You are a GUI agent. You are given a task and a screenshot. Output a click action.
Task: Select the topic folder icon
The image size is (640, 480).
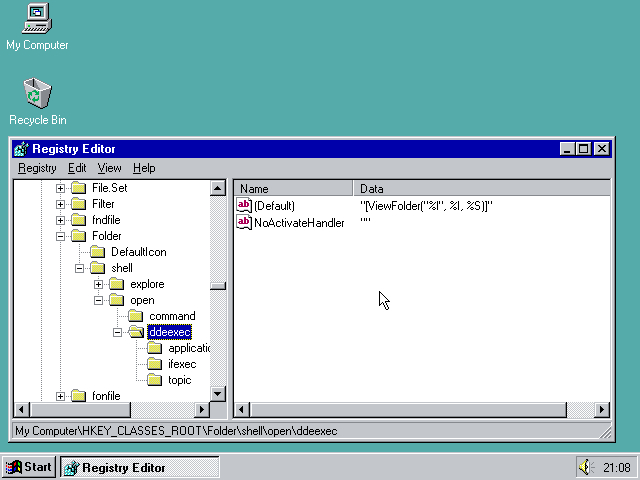point(154,380)
